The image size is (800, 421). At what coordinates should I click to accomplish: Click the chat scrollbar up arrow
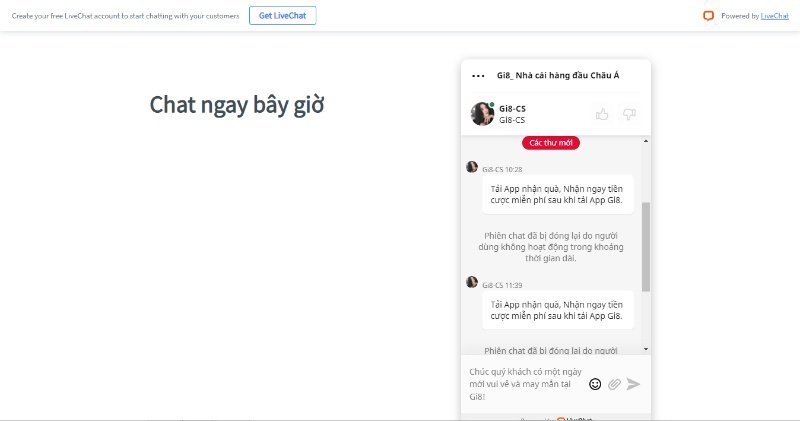[x=646, y=141]
